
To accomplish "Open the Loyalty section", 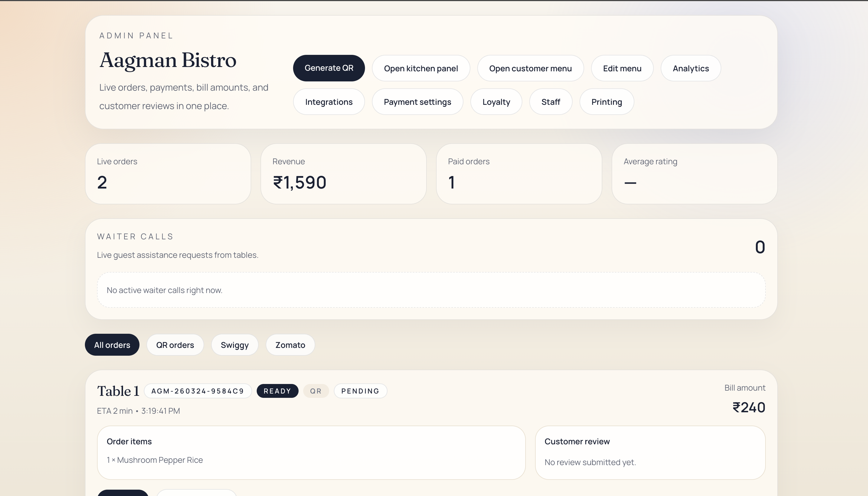I will (x=496, y=102).
